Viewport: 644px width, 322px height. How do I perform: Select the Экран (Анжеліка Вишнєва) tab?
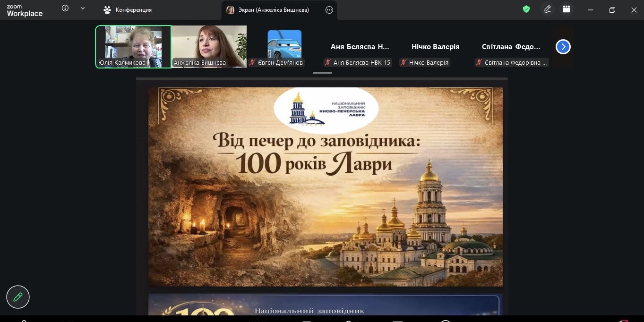[x=273, y=10]
